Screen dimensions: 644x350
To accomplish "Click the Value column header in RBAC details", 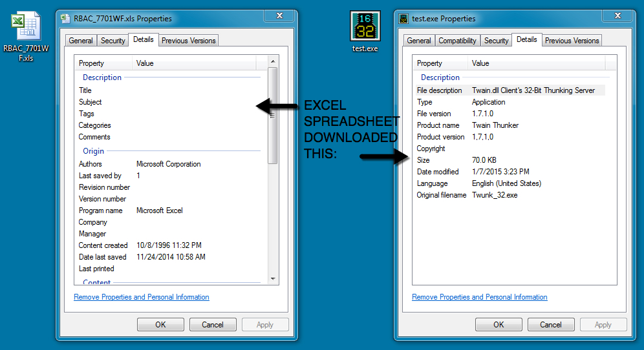I will (x=145, y=63).
